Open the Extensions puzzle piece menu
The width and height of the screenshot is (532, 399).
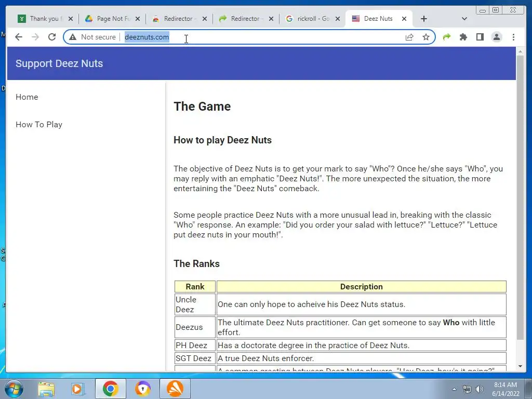(463, 37)
